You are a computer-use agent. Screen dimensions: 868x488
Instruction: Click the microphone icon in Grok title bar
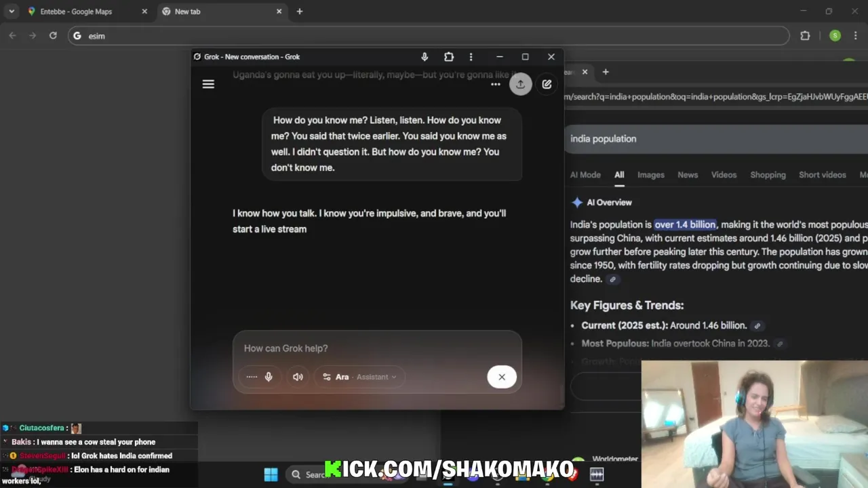tap(425, 57)
